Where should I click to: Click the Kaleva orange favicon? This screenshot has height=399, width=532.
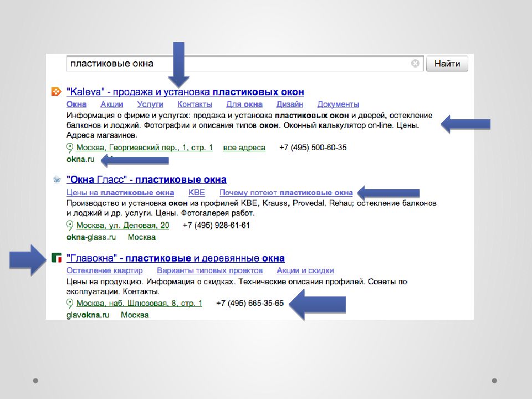click(56, 91)
